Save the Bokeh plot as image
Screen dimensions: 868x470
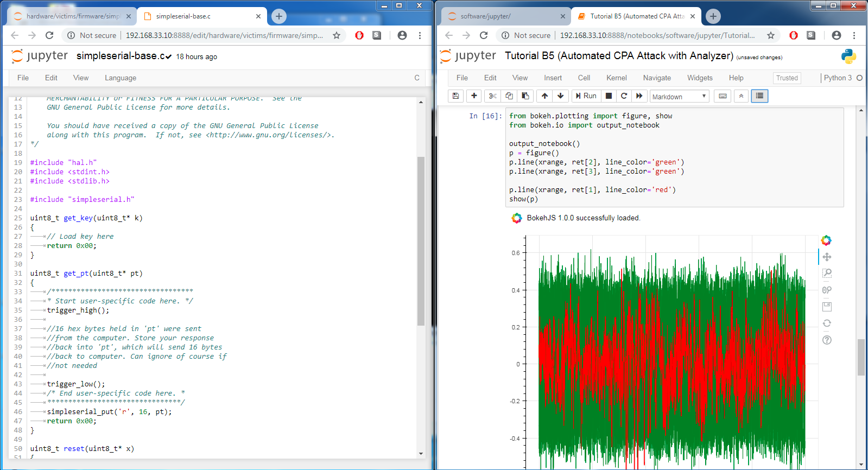pyautogui.click(x=827, y=307)
